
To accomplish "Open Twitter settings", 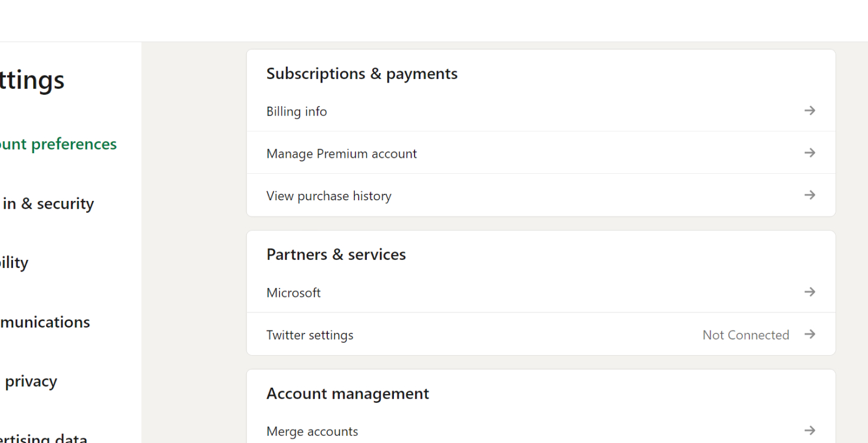I will tap(310, 335).
